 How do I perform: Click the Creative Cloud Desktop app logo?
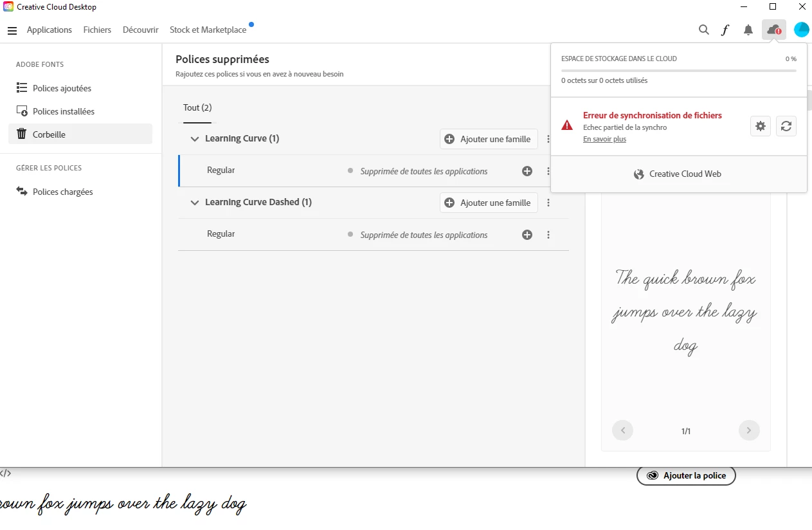[x=8, y=6]
